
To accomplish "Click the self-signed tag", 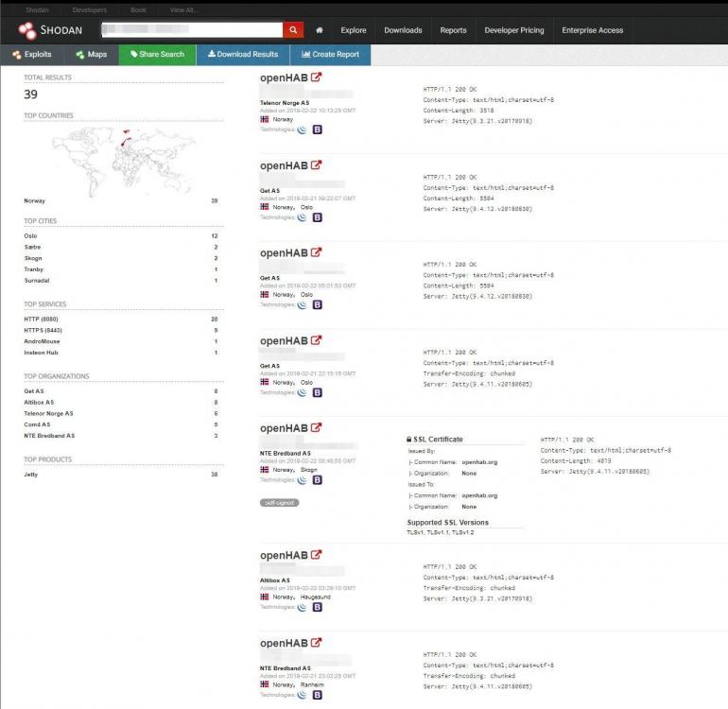I will 279,503.
